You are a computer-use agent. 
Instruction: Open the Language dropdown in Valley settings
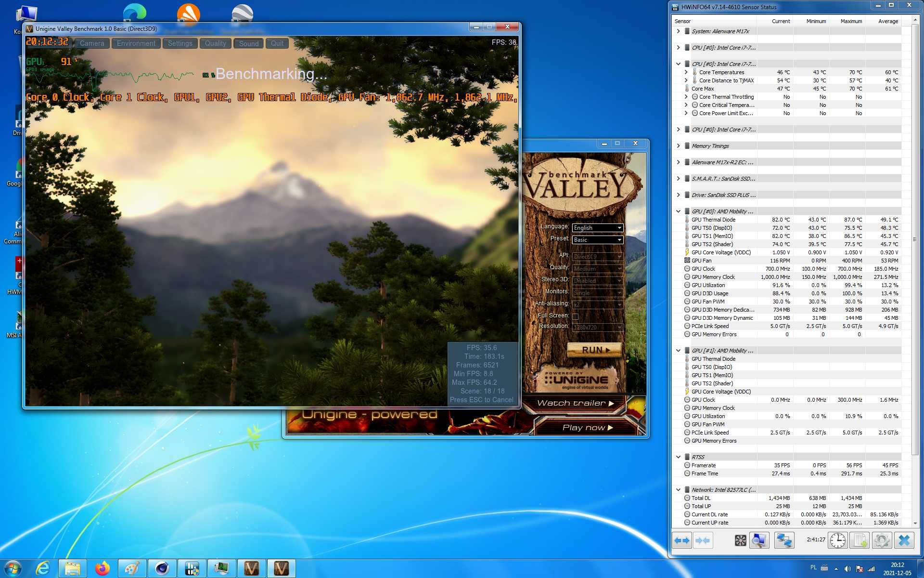point(596,227)
